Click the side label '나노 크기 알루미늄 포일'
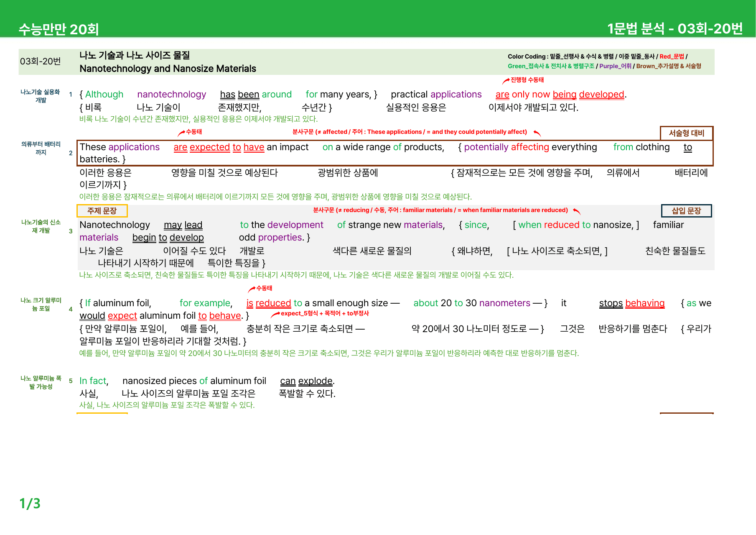The image size is (756, 535). coord(41,304)
